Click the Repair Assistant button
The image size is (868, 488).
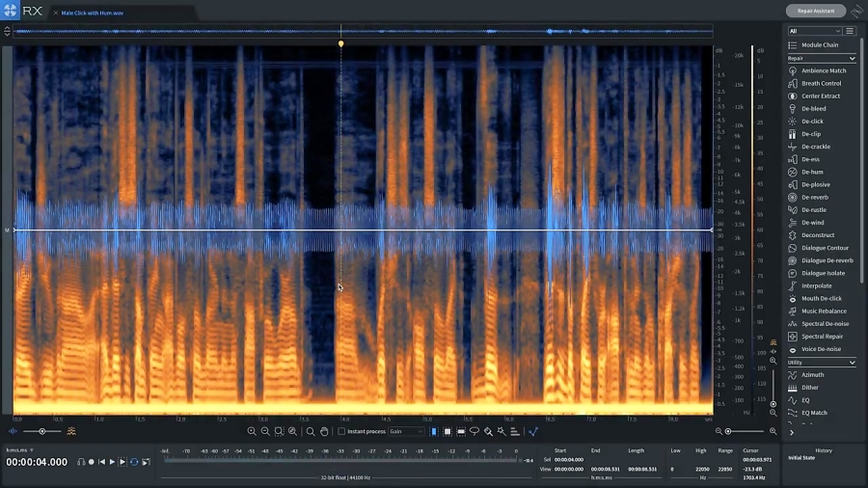(x=815, y=11)
